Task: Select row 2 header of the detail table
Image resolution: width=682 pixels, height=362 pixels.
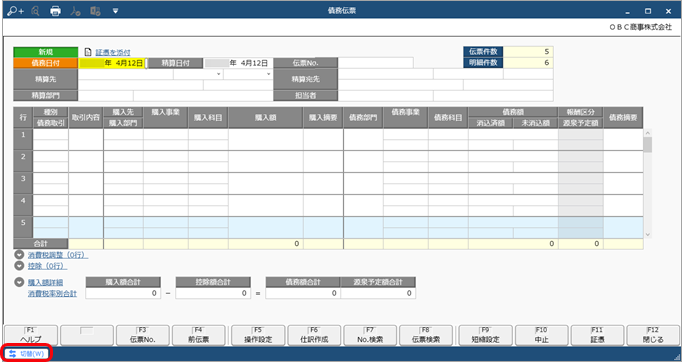Action: (x=23, y=161)
